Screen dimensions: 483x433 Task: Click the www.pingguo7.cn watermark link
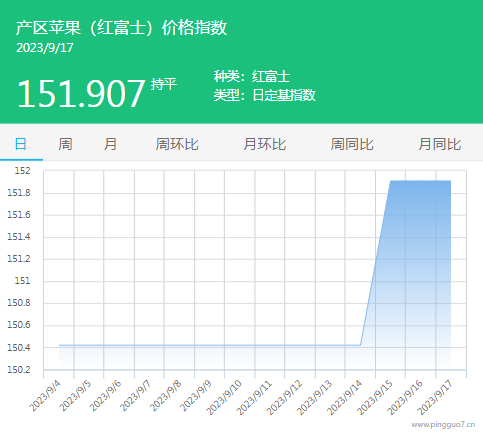(443, 425)
